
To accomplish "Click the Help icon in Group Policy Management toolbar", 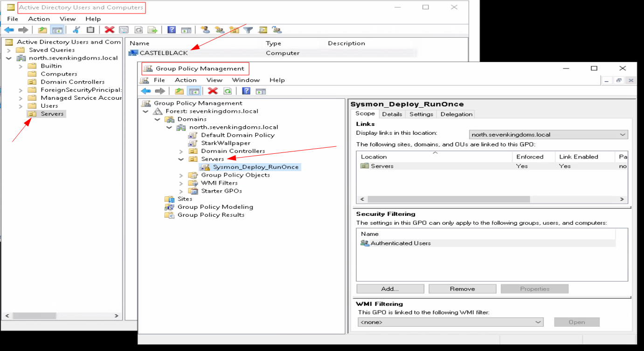I will click(x=246, y=90).
